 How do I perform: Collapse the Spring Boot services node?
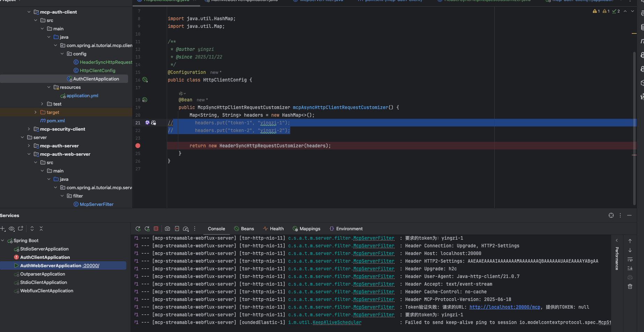(x=3, y=240)
